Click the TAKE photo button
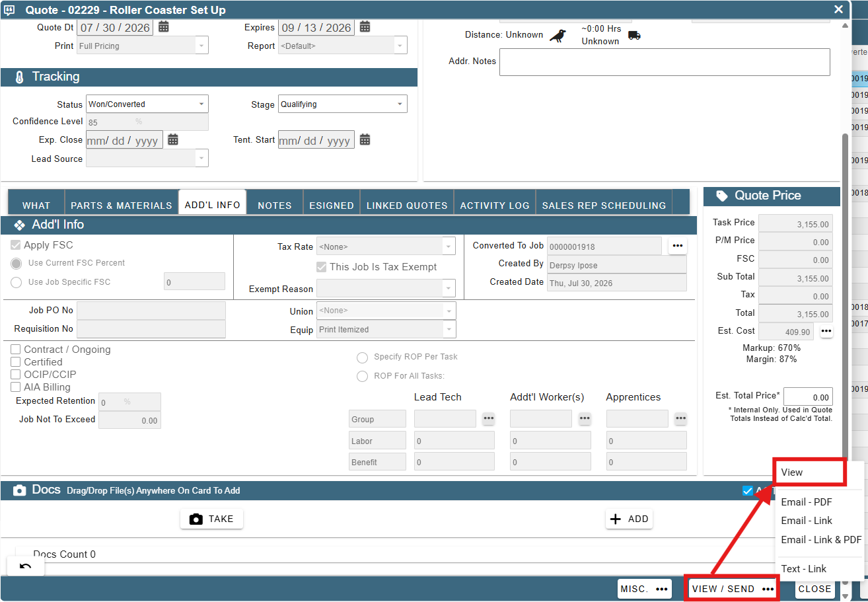Viewport: 868px width, 602px height. point(211,519)
